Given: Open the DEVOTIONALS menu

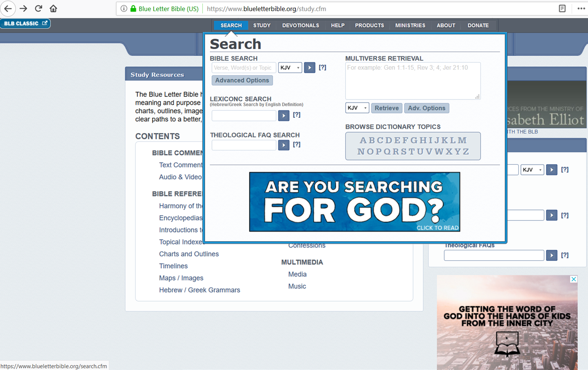Looking at the screenshot, I should pyautogui.click(x=301, y=25).
